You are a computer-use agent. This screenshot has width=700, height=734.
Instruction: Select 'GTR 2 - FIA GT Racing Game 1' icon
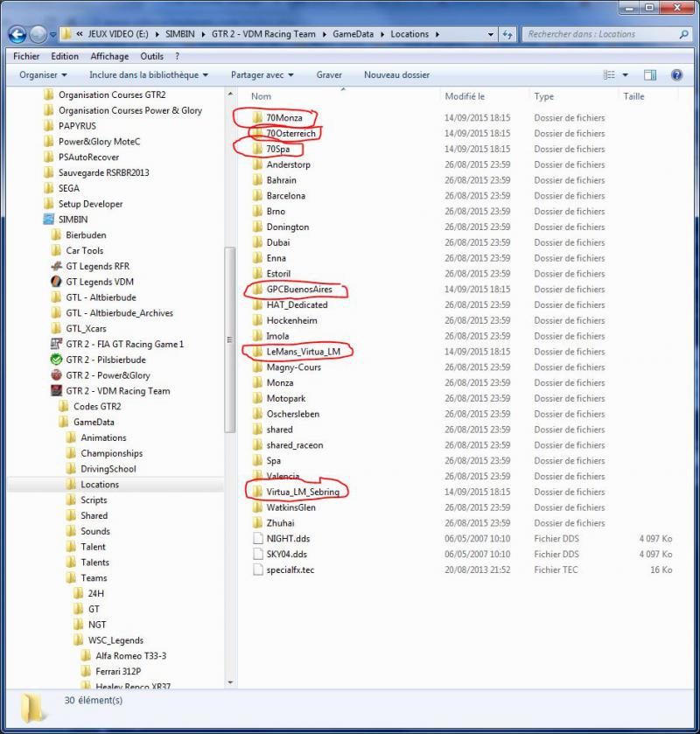tap(56, 344)
